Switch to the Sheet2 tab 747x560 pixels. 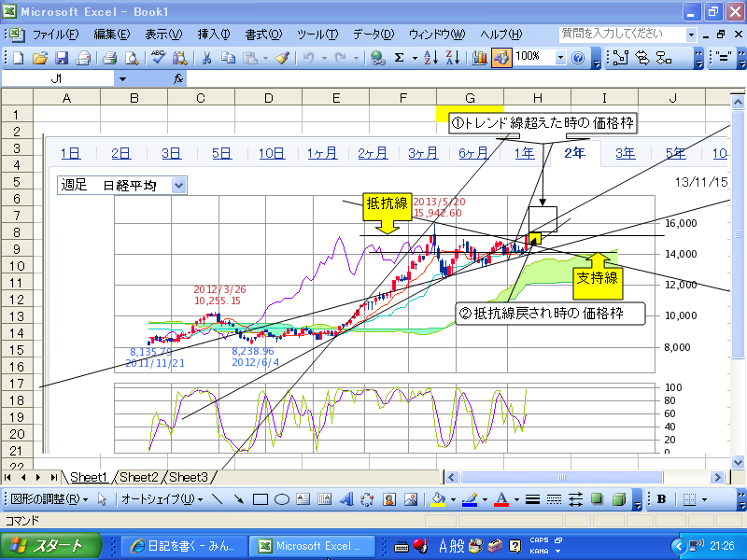click(140, 478)
